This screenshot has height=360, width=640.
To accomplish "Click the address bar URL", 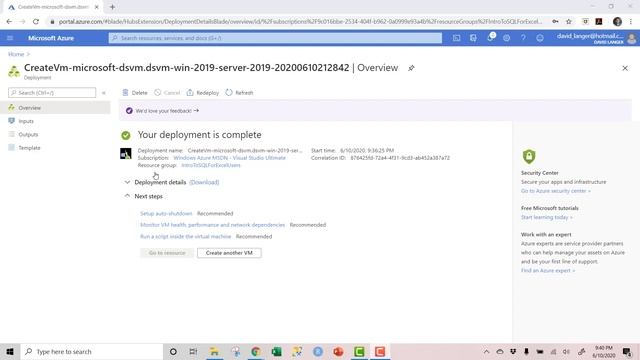I will 300,22.
